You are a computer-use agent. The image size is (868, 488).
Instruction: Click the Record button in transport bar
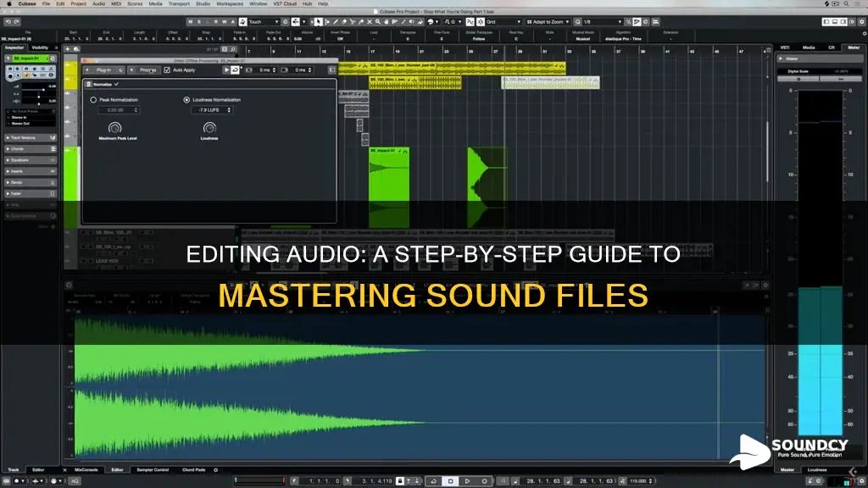point(484,481)
